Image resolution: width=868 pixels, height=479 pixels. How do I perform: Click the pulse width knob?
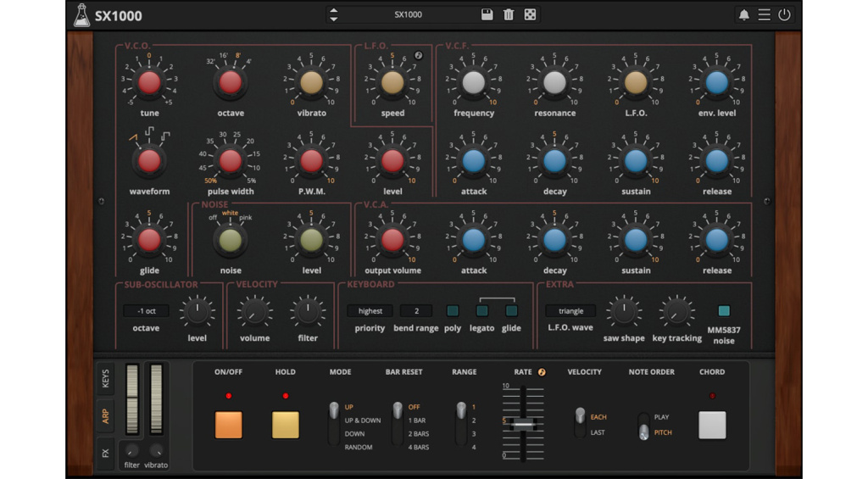(231, 161)
